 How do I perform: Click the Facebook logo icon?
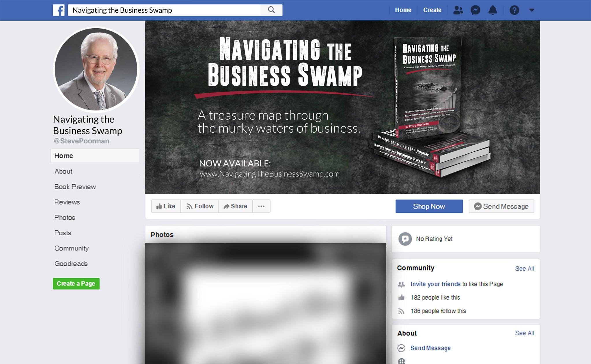click(59, 10)
